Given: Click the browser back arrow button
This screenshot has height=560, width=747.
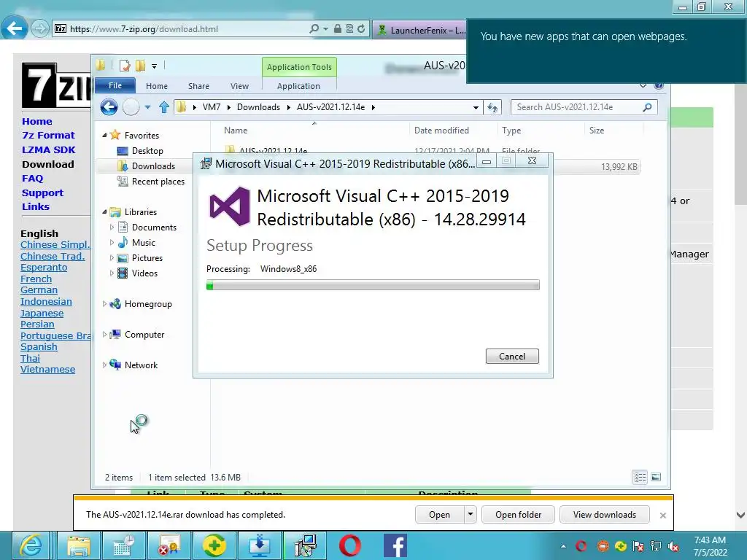Looking at the screenshot, I should click(14, 29).
